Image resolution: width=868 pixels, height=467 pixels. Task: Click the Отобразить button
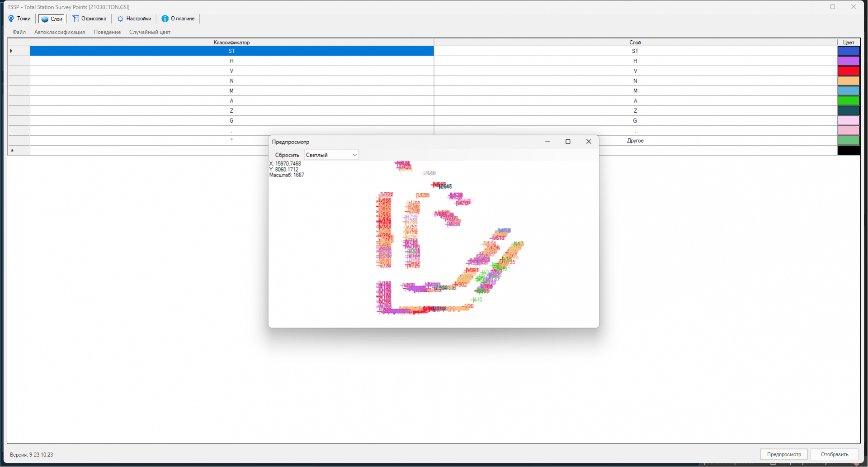coord(834,454)
